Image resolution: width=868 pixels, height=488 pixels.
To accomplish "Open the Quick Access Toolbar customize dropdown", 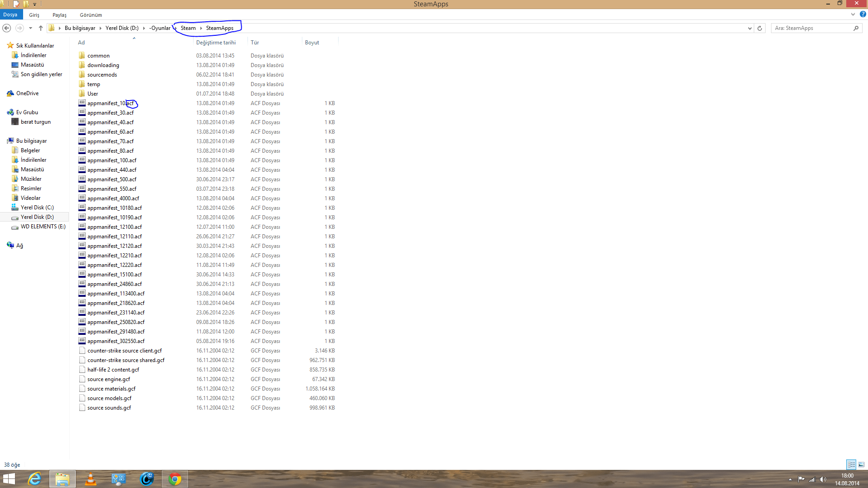I will click(x=34, y=4).
